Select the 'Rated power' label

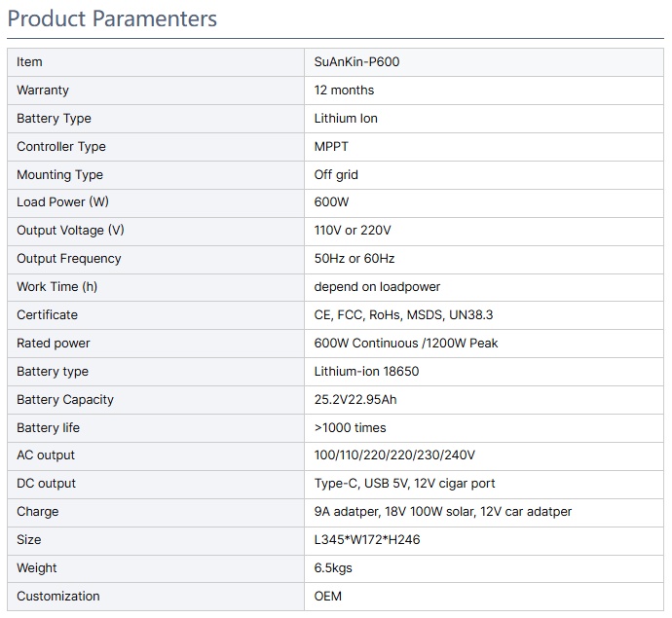click(x=54, y=344)
